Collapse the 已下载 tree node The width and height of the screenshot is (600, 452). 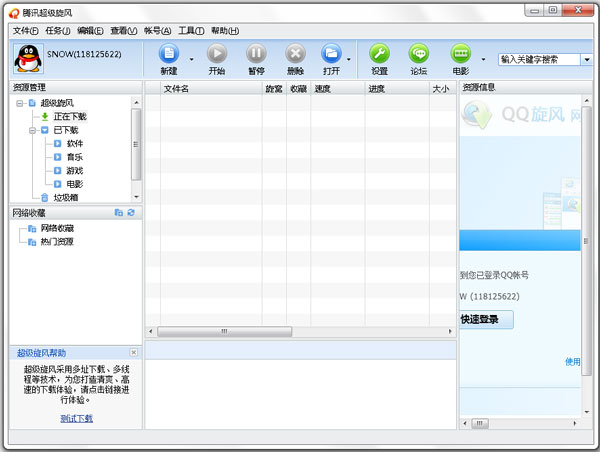pos(33,131)
